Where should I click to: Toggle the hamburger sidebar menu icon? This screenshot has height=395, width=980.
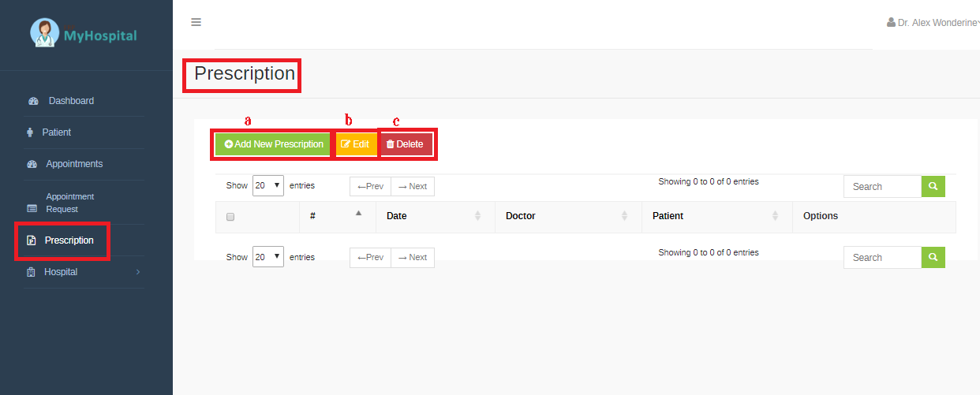pos(196,22)
